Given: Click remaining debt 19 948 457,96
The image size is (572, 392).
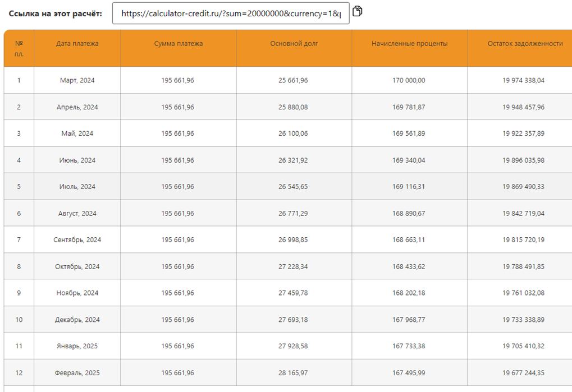Looking at the screenshot, I should 524,107.
